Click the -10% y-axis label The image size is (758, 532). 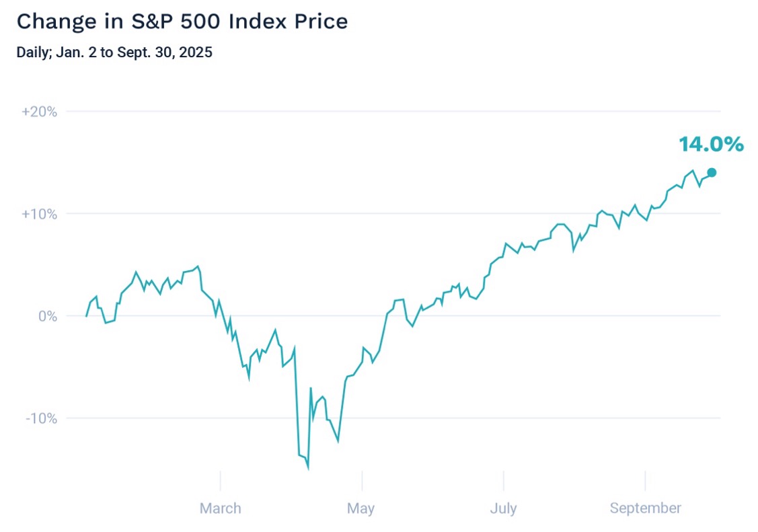40,418
